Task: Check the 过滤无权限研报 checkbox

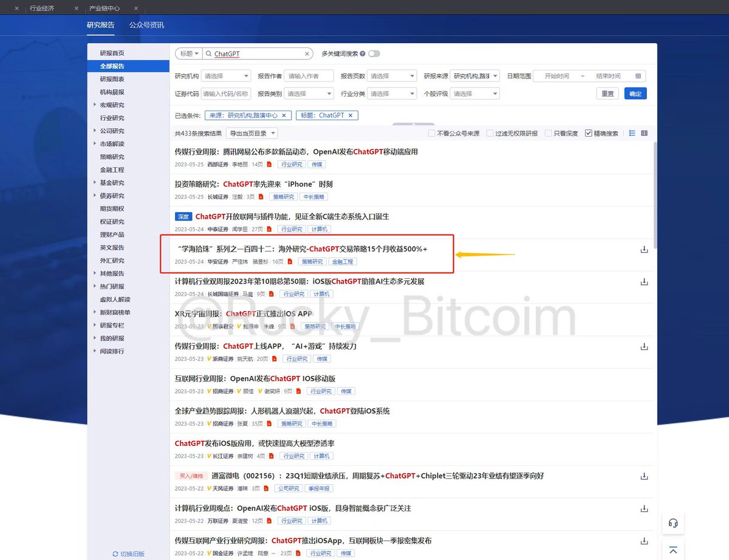Action: pyautogui.click(x=490, y=133)
